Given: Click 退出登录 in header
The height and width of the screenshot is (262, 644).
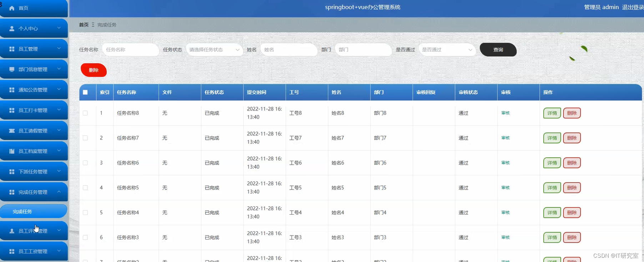Looking at the screenshot, I should click(633, 7).
